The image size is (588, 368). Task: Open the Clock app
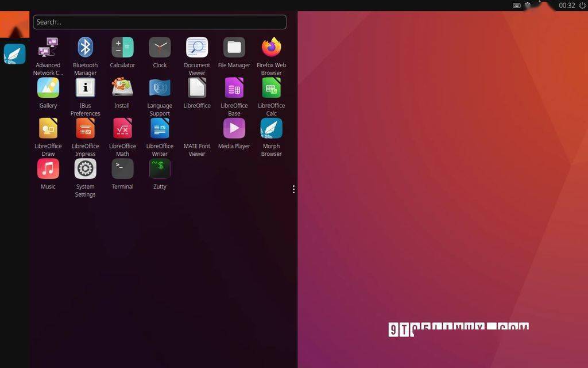coord(160,48)
